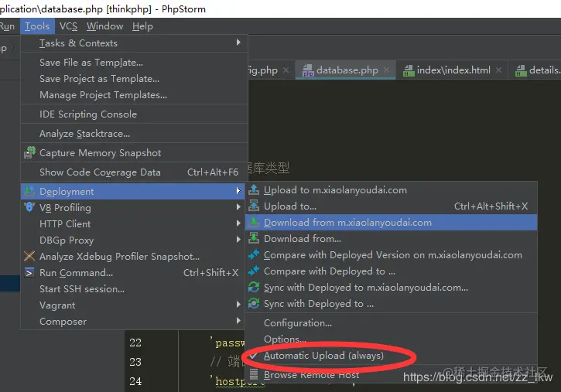The image size is (561, 392).
Task: Close the database.php tab
Action: (x=386, y=70)
